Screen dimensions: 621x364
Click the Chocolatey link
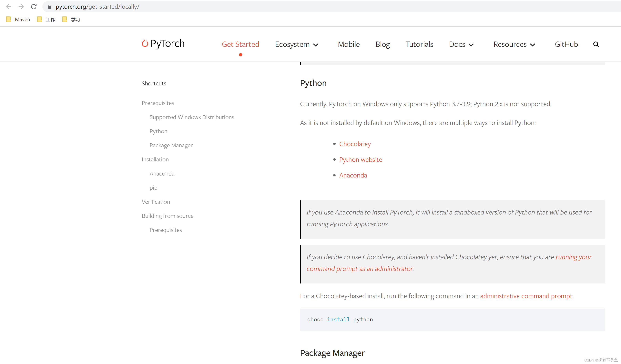pyautogui.click(x=355, y=144)
